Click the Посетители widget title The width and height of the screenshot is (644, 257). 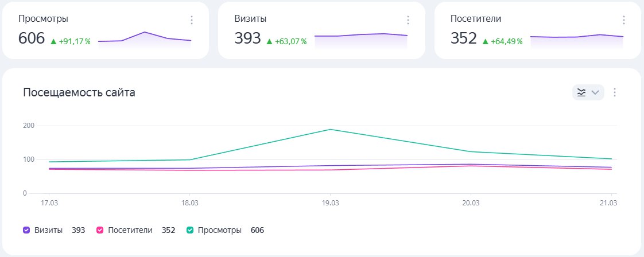point(476,18)
